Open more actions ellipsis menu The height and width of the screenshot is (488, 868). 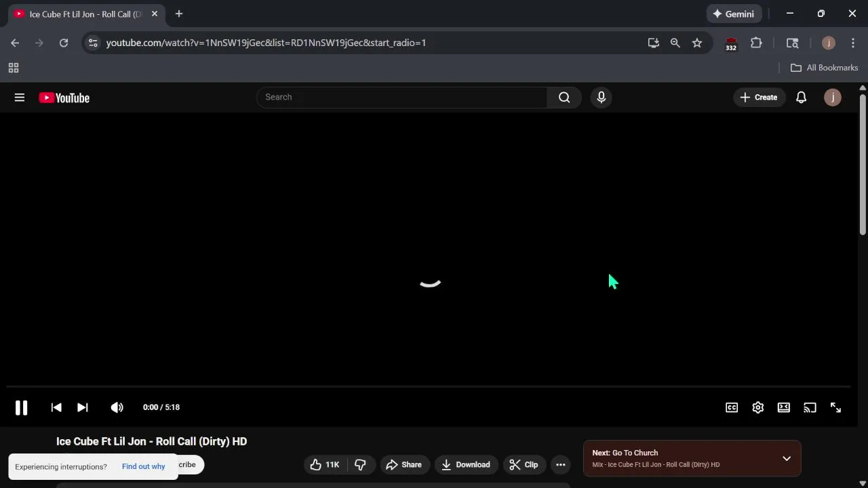pos(561,464)
